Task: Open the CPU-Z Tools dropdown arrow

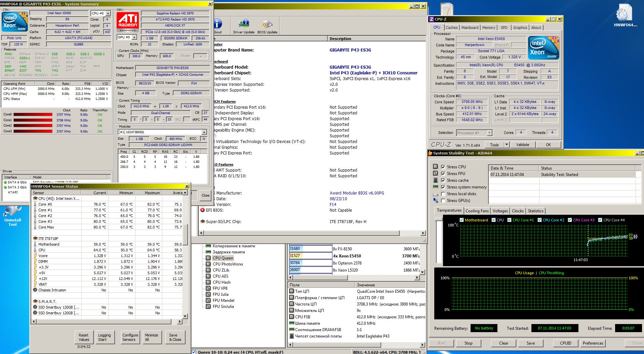Action: pyautogui.click(x=507, y=145)
